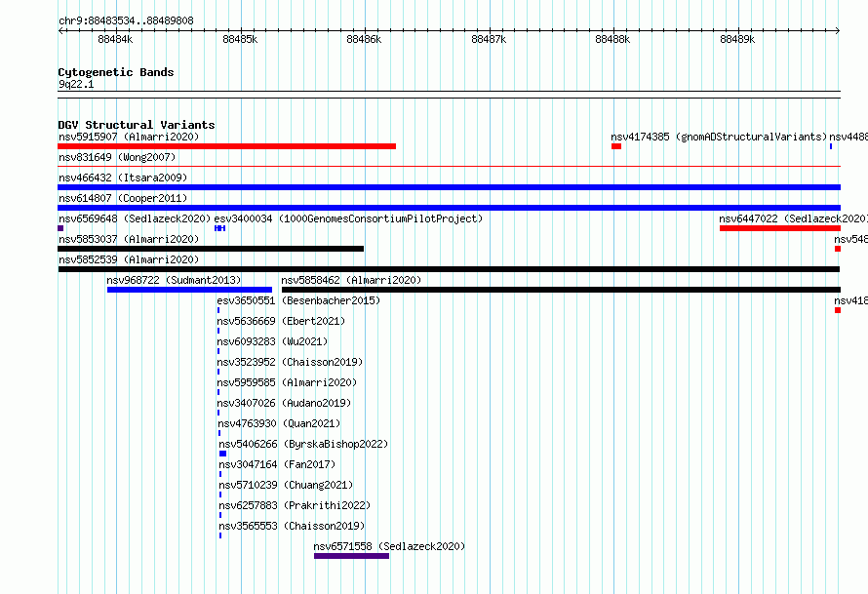Click the 88486k ruler tick label

[x=364, y=39]
